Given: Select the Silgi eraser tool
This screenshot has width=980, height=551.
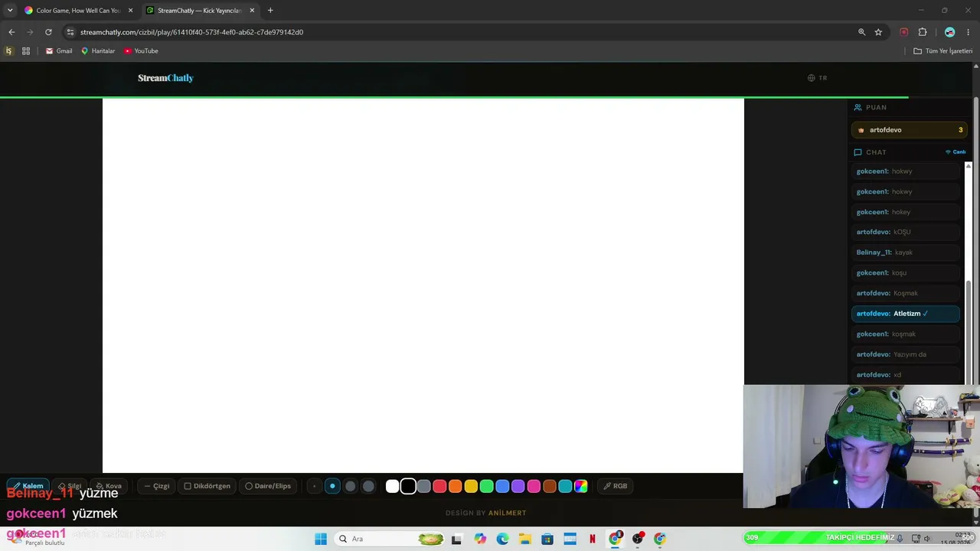Looking at the screenshot, I should [70, 486].
